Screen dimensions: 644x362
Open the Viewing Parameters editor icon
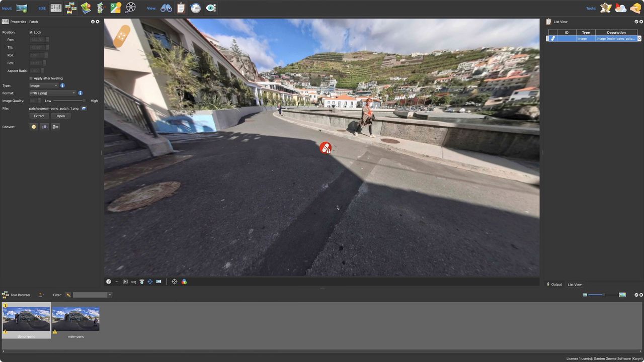tap(56, 8)
